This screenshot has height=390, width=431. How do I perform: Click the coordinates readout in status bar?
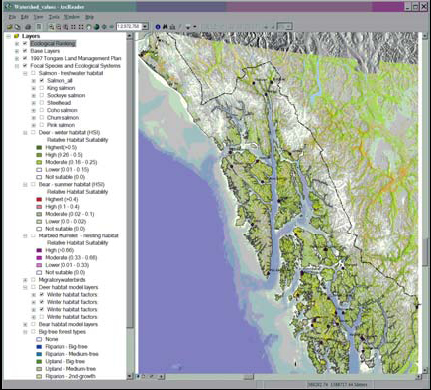coord(336,385)
